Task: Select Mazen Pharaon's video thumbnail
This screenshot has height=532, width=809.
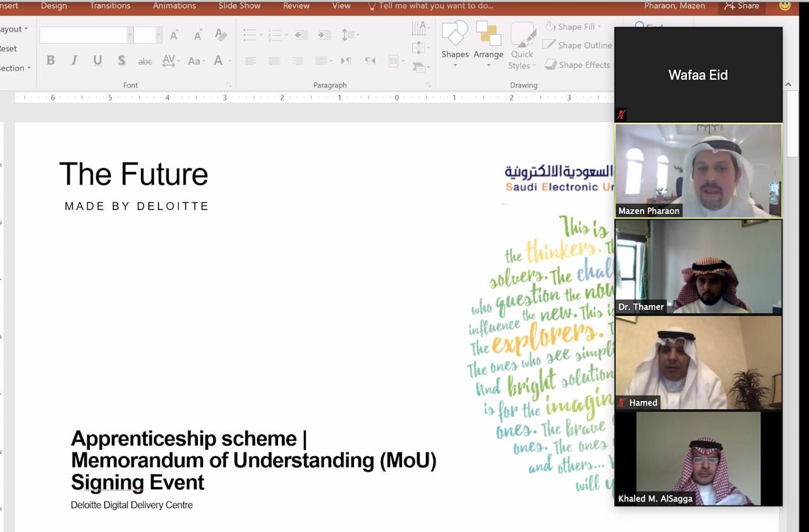Action: (698, 171)
